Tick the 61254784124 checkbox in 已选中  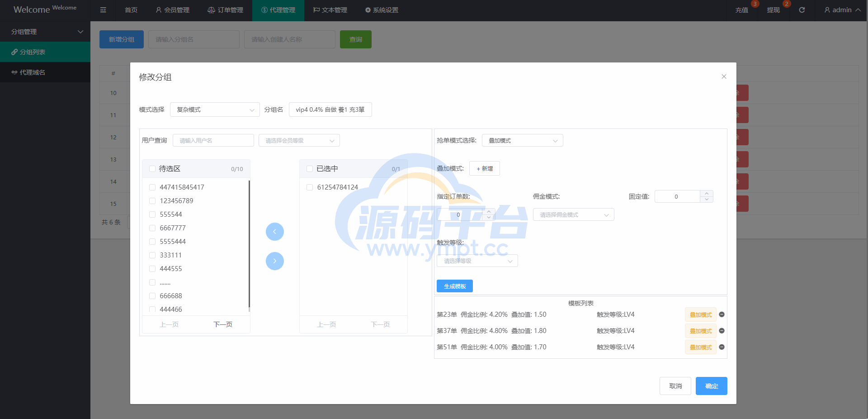(x=310, y=187)
